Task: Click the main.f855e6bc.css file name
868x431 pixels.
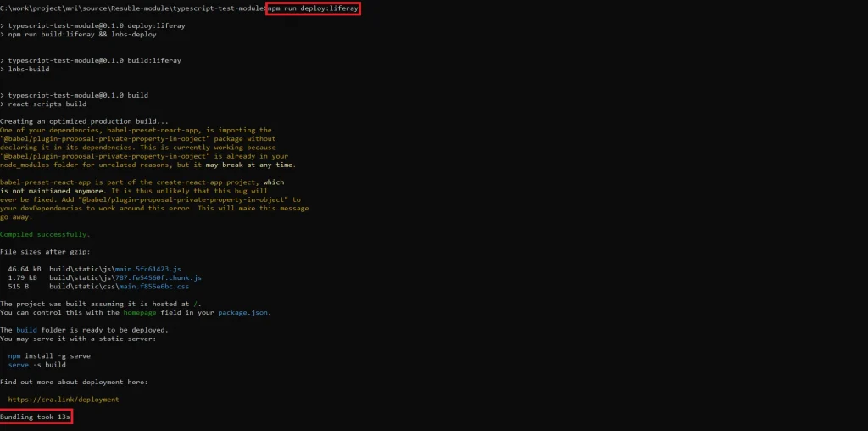Action: [x=157, y=287]
